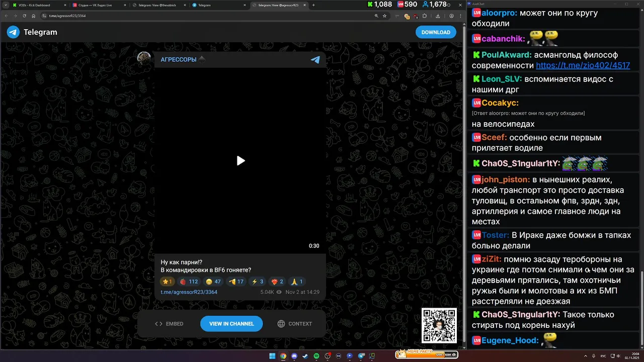The image size is (644, 362).
Task: Click the lightning reaction showing 3
Action: (x=258, y=282)
